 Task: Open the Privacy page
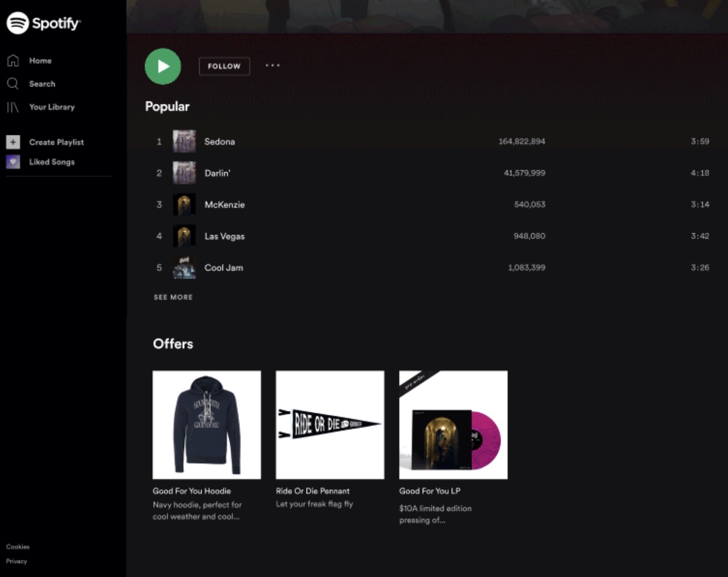(x=16, y=561)
